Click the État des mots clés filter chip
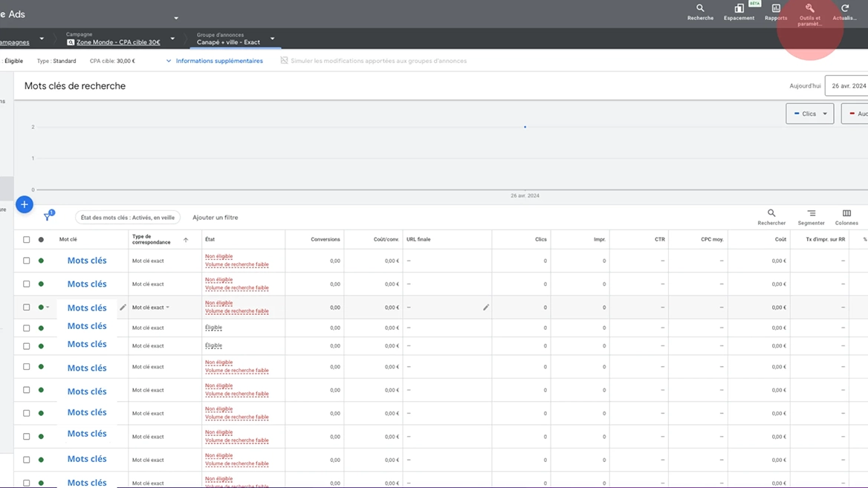868x488 pixels. (128, 218)
